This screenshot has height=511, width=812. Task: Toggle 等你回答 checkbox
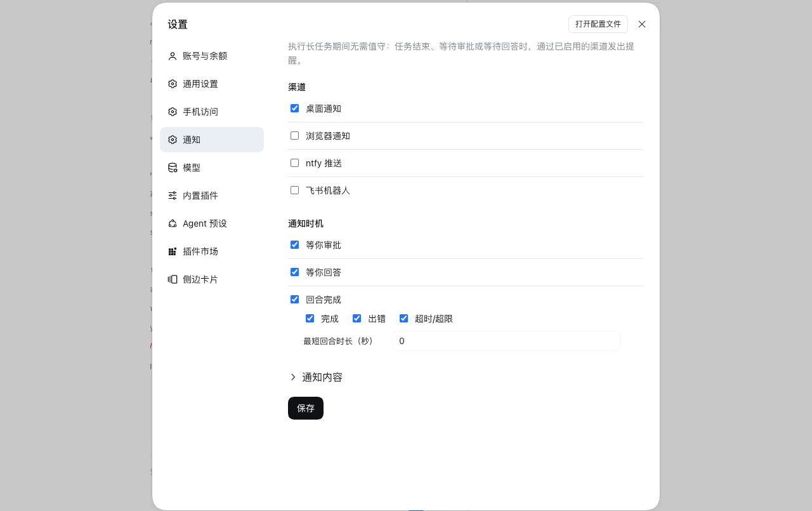click(294, 272)
